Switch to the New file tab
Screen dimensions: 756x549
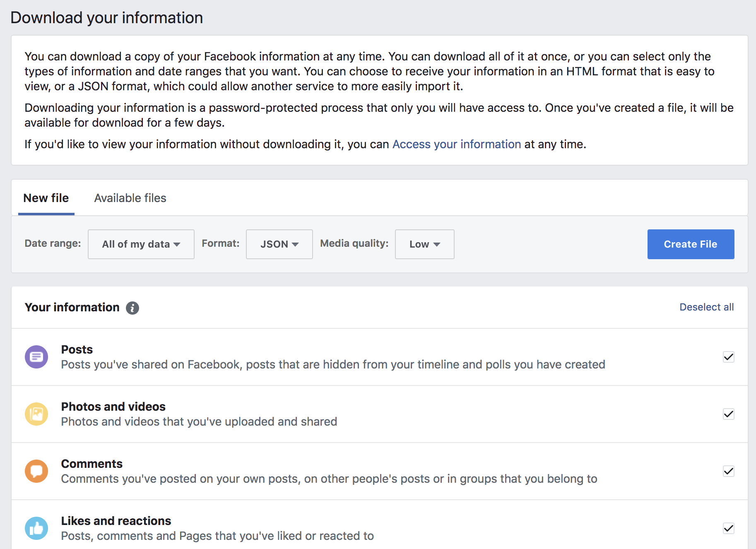(46, 198)
